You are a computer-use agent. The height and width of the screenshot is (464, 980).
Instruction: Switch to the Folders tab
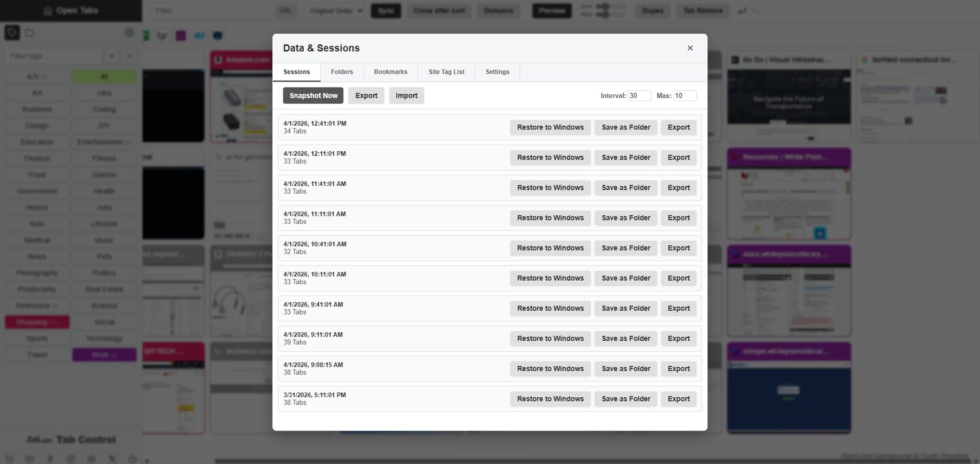point(342,72)
